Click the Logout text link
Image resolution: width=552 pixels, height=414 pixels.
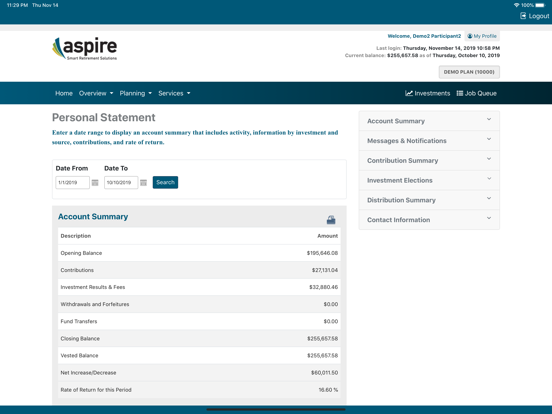tap(539, 16)
